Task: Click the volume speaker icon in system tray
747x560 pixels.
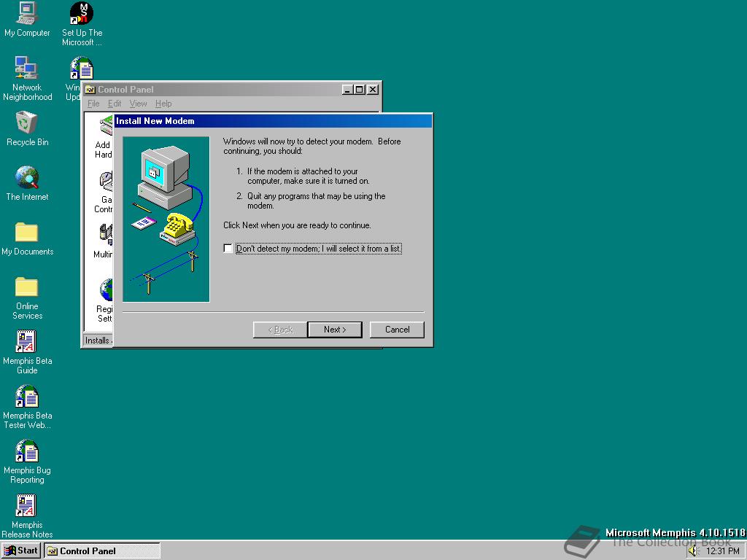Action: (693, 551)
